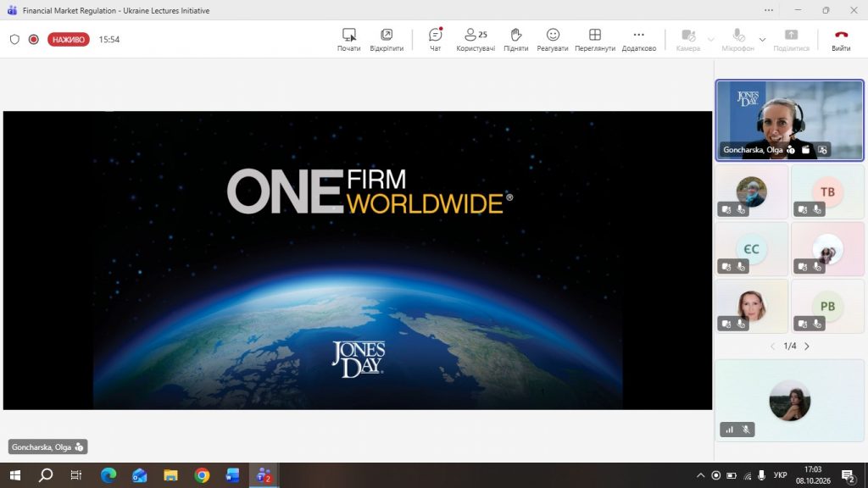Viewport: 868px width, 488px height.
Task: Show hidden system tray icons
Action: (700, 475)
